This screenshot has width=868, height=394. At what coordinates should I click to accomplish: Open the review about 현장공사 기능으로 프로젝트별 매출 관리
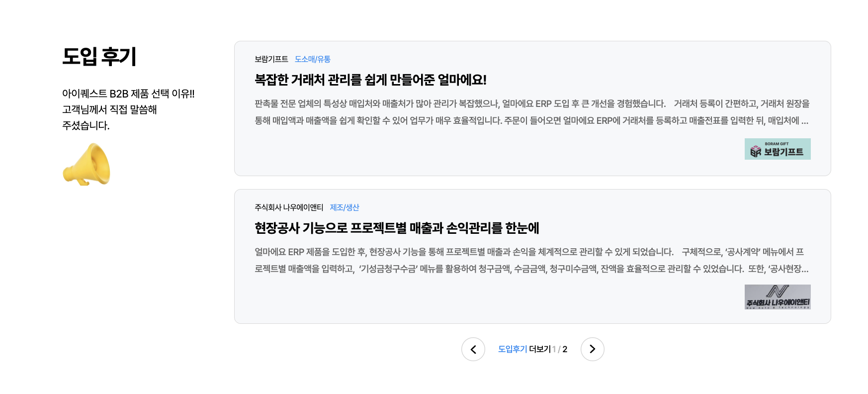pos(398,229)
